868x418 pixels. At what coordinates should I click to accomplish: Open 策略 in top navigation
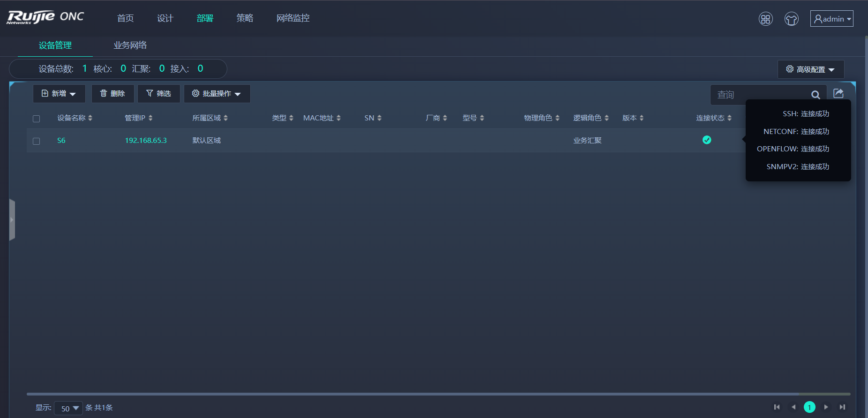tap(245, 18)
